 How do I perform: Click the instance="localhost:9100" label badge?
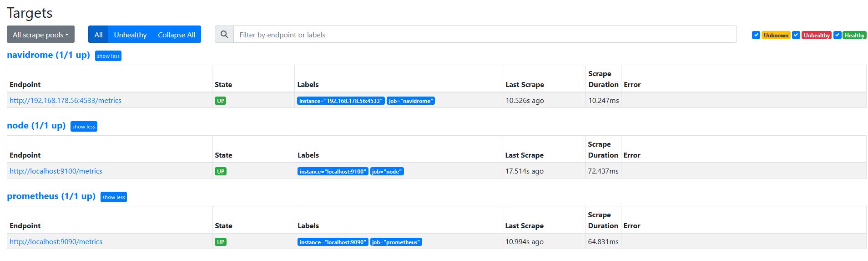click(333, 171)
